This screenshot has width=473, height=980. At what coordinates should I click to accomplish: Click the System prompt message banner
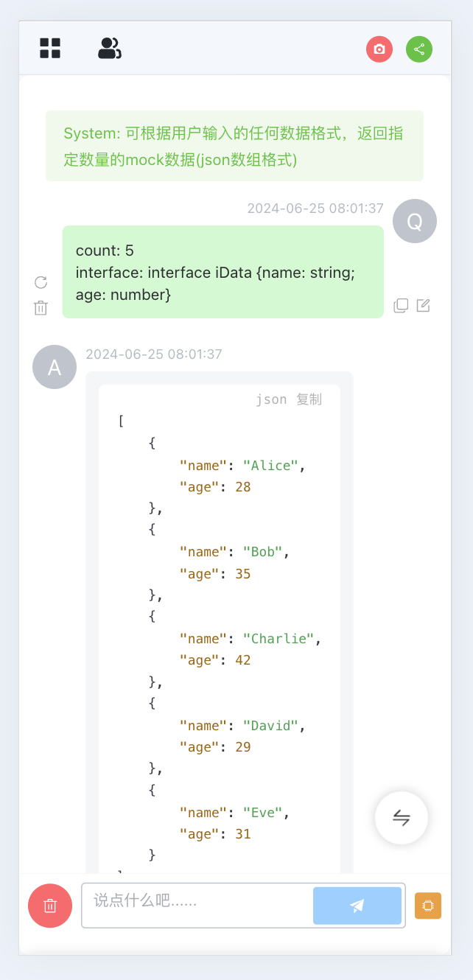[x=234, y=145]
